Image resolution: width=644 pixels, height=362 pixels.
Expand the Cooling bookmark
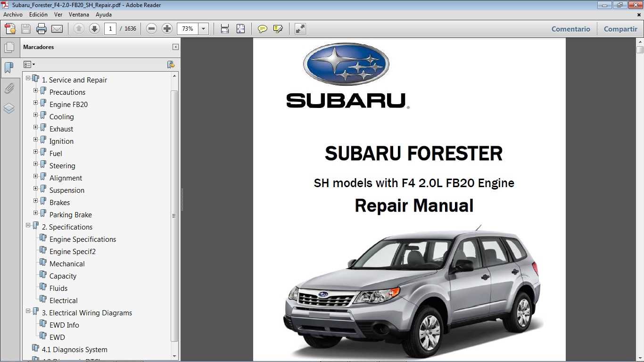click(35, 115)
